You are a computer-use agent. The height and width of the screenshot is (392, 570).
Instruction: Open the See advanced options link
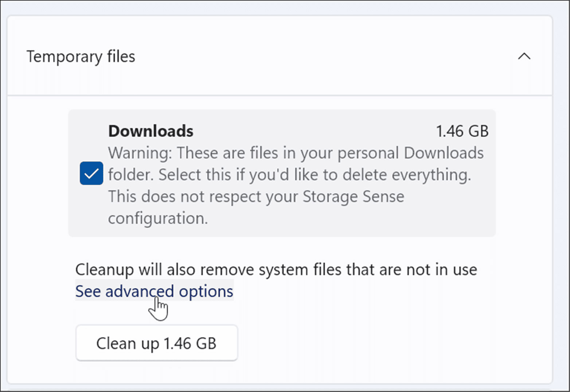154,291
